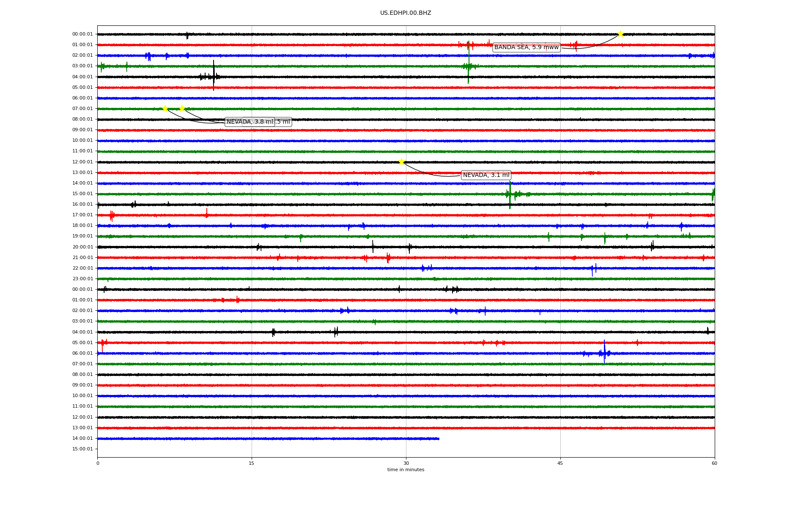Image resolution: width=812 pixels, height=508 pixels.
Task: Click the 21:00:01 row label
Action: pos(82,258)
